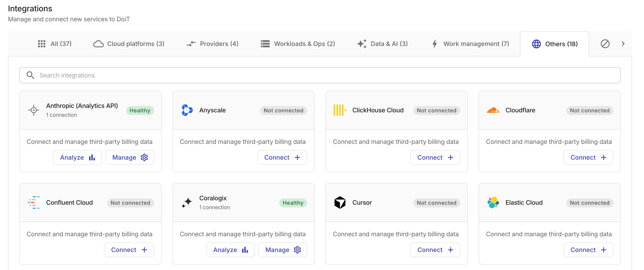Click the "Coralogix" card title
This screenshot has width=644, height=270.
click(213, 198)
